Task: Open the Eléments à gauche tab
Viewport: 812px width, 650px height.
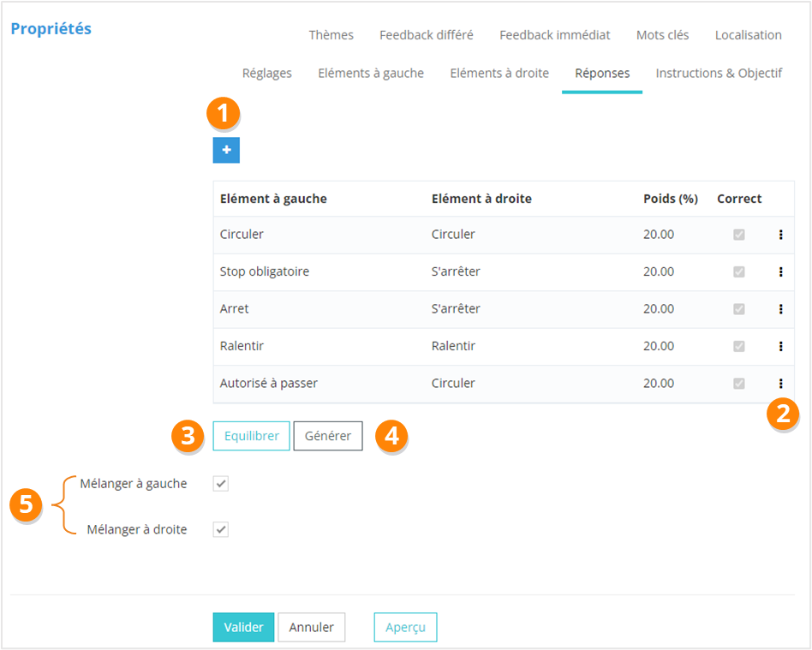Action: [x=371, y=73]
